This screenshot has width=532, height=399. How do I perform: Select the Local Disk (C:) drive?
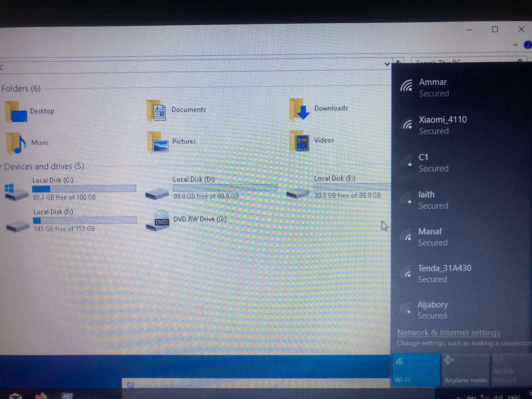click(71, 189)
